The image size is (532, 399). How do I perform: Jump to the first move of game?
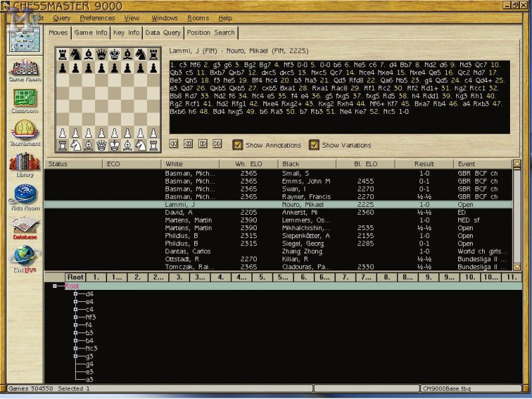[x=174, y=144]
